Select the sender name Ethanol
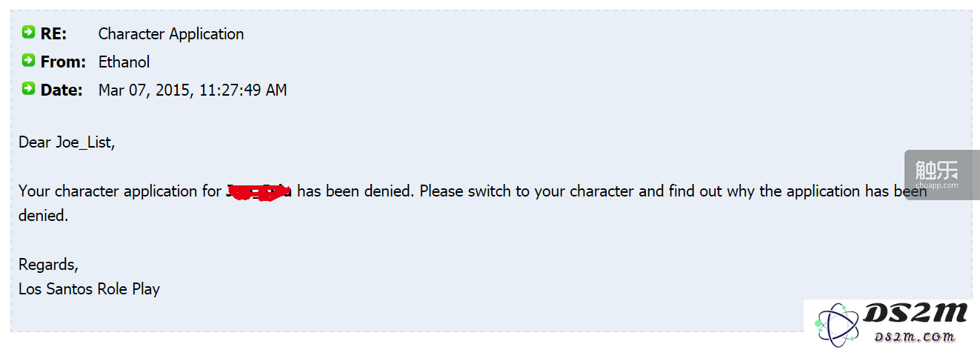This screenshot has height=350, width=980. tap(124, 62)
